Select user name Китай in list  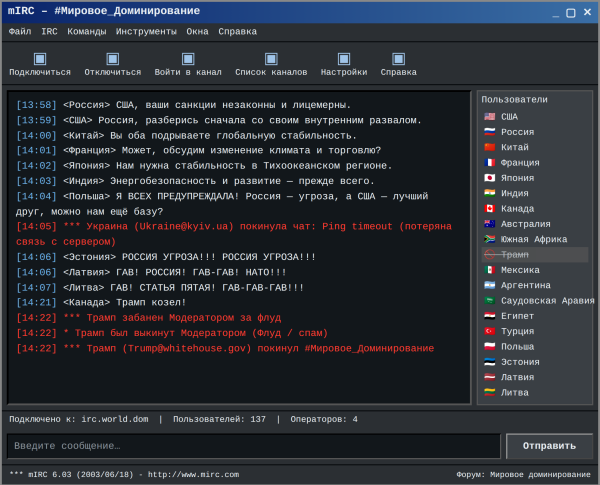pos(515,147)
